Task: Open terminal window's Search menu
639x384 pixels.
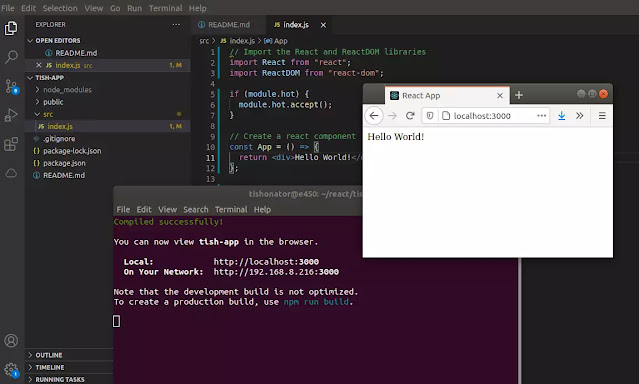Action: [x=196, y=210]
